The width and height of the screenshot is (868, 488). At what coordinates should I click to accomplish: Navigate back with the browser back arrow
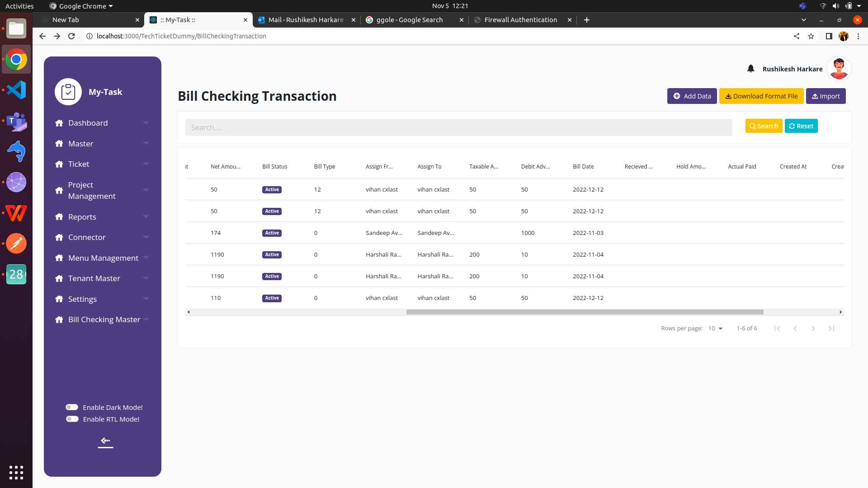coord(42,36)
